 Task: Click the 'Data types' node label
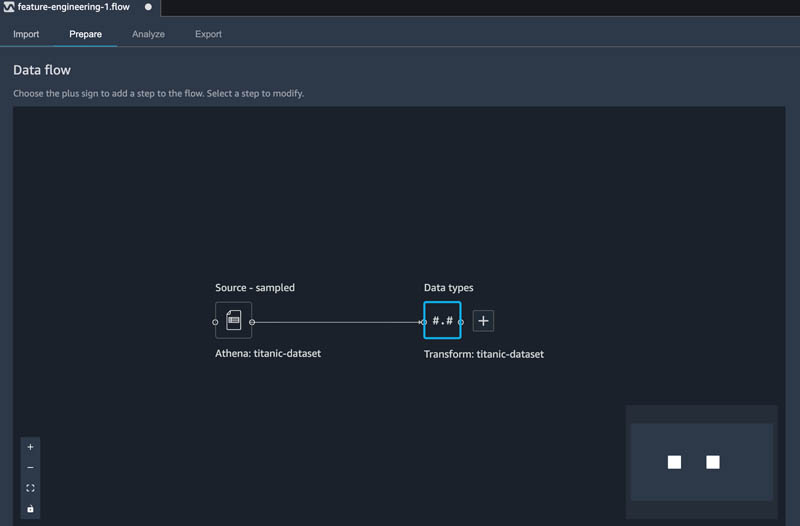click(448, 288)
